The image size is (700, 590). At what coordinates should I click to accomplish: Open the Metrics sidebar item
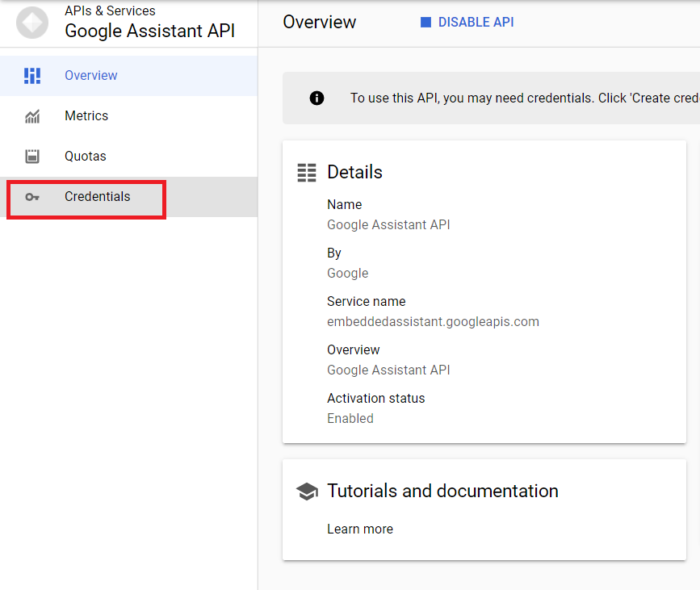tap(128, 116)
